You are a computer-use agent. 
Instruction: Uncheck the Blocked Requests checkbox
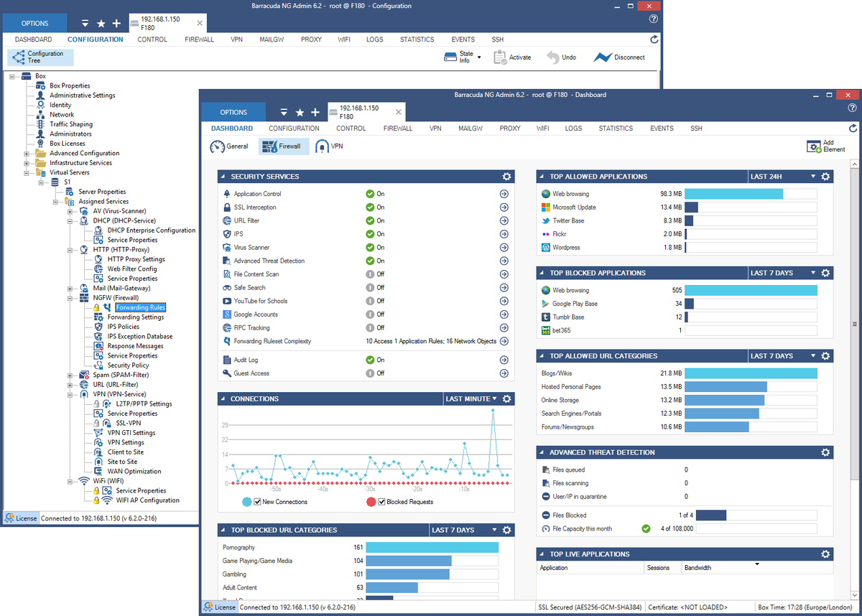381,502
